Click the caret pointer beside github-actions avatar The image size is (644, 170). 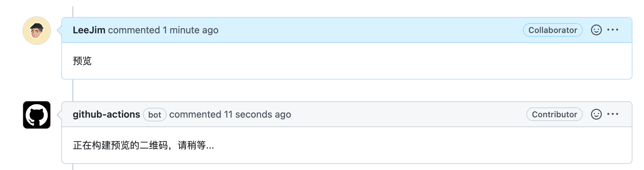pyautogui.click(x=59, y=115)
